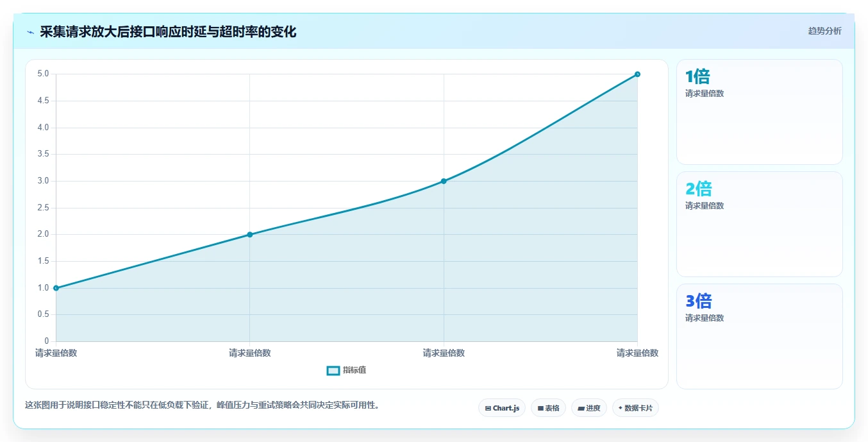Click the footer note beginning 这张图用于说明接口稳定性
Image resolution: width=868 pixels, height=442 pixels.
coord(202,405)
